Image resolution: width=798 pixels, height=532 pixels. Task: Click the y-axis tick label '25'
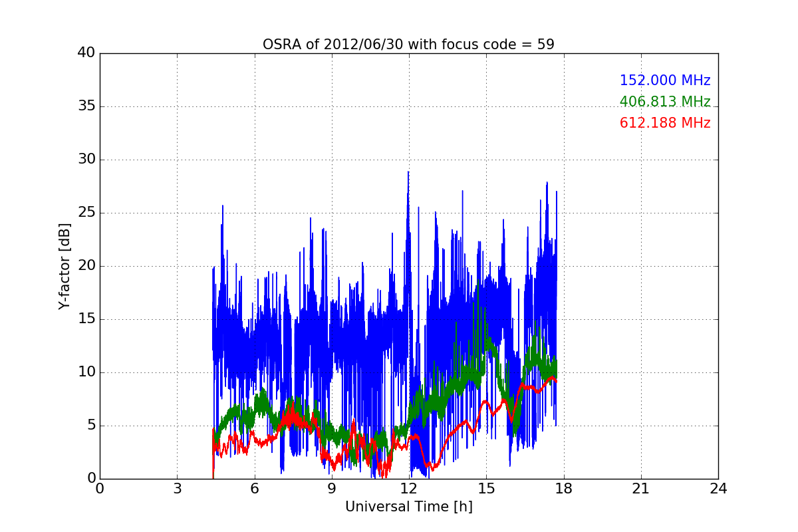86,213
